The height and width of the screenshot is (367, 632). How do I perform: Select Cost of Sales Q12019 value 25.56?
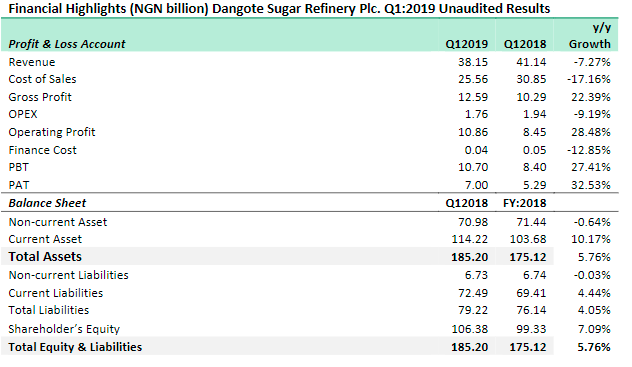click(x=473, y=79)
